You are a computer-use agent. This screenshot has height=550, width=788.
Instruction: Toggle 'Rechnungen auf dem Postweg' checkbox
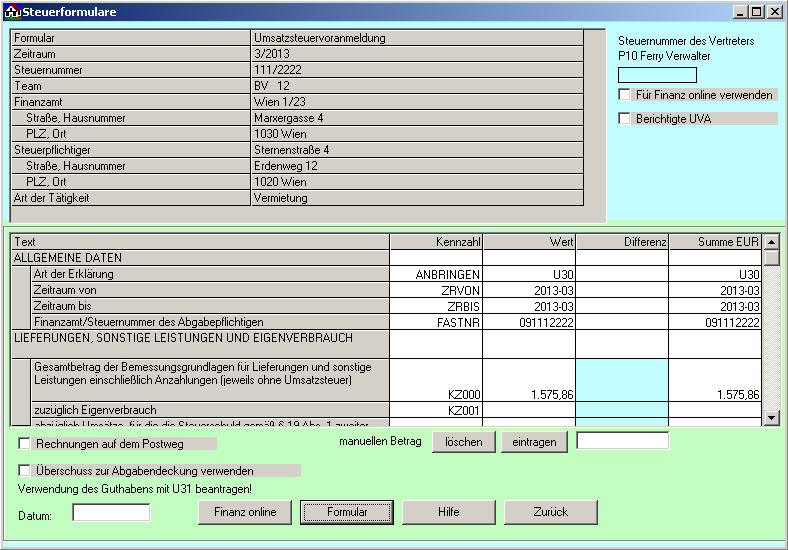pos(25,443)
